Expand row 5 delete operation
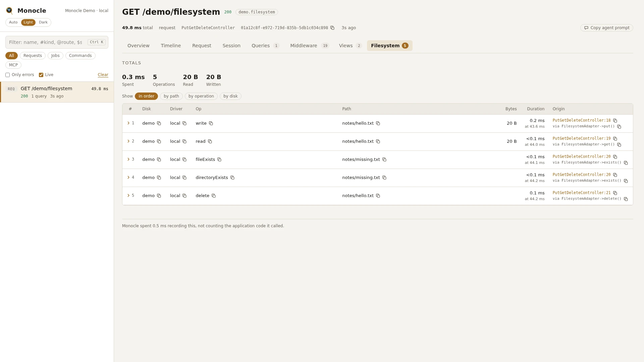 click(128, 196)
